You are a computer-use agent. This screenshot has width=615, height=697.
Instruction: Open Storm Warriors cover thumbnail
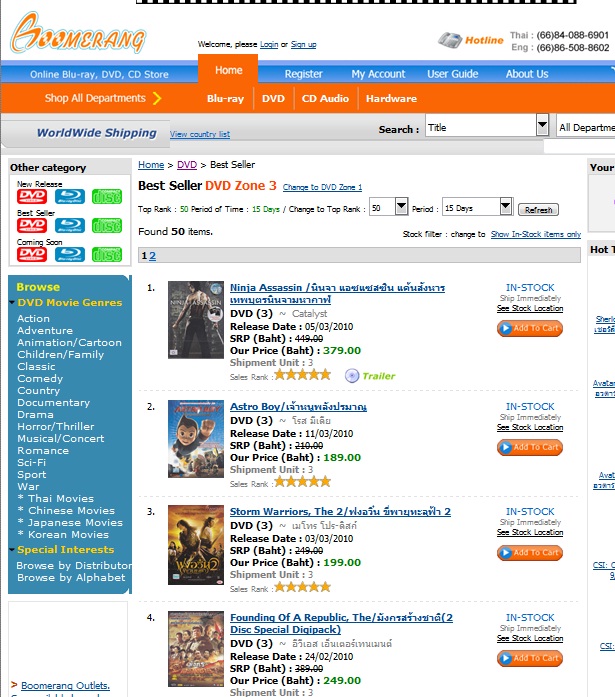[x=196, y=545]
